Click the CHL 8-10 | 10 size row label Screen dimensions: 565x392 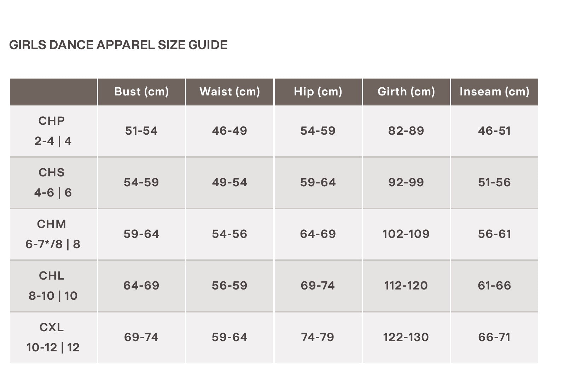(53, 286)
